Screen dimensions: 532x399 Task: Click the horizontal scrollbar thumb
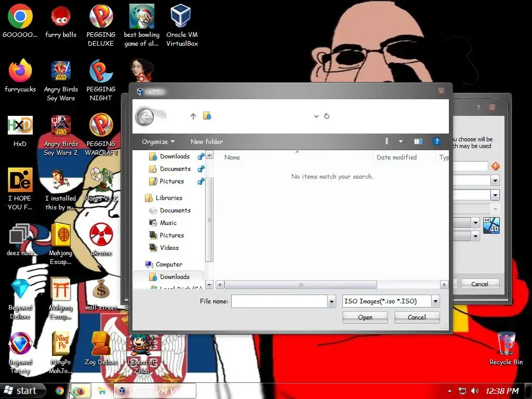click(x=301, y=285)
